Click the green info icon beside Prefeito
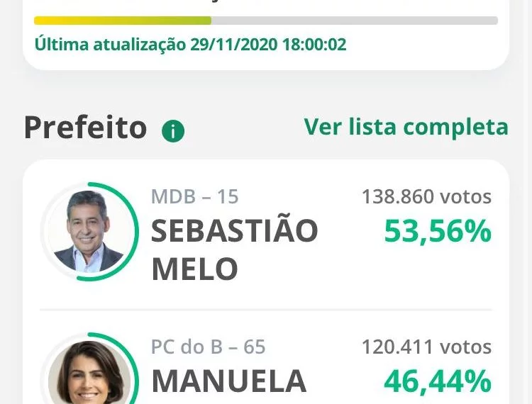The image size is (532, 404). [x=173, y=131]
